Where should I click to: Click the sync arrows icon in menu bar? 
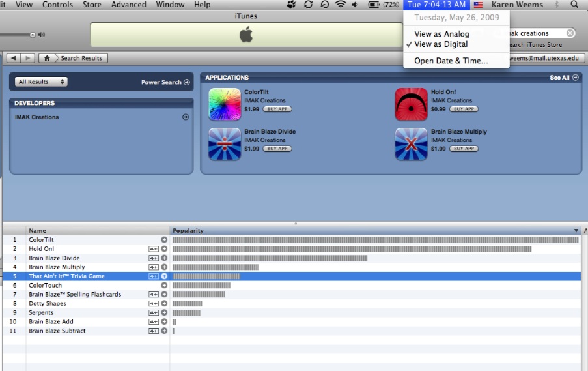coord(308,5)
